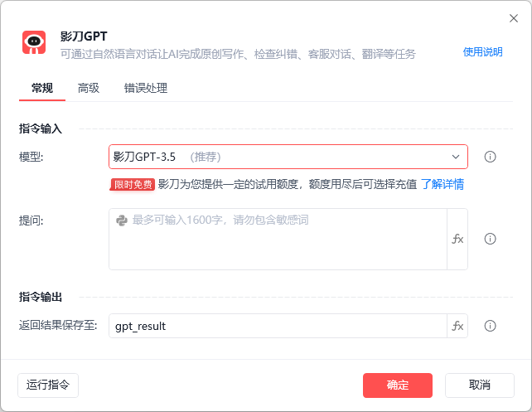Close the 影刀GPT dialog with X
532x412 pixels.
click(x=514, y=18)
